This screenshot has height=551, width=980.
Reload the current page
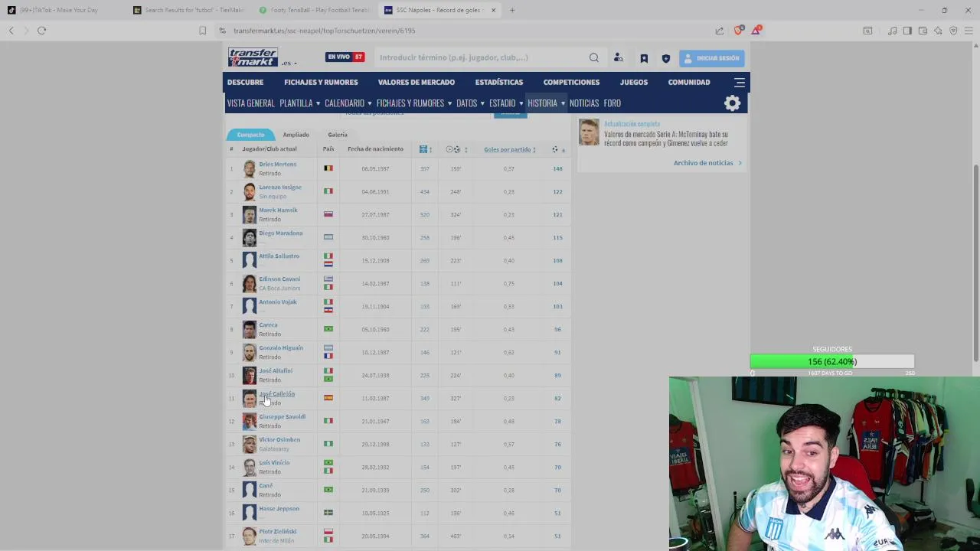(x=41, y=31)
